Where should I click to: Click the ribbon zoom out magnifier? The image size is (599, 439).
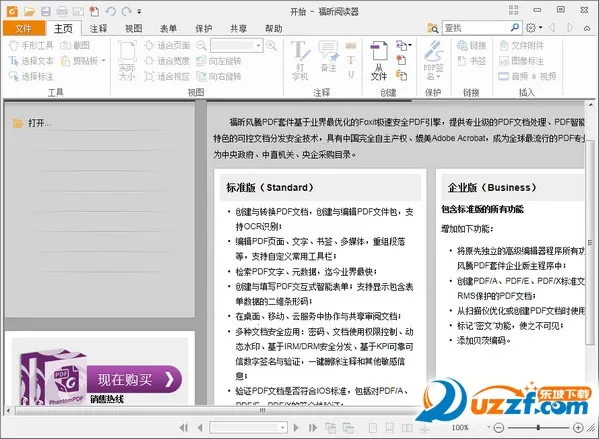(x=201, y=46)
